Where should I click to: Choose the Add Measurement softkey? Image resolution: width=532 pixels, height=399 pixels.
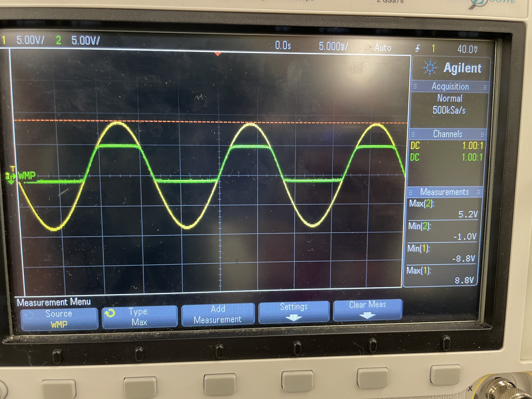pyautogui.click(x=218, y=314)
